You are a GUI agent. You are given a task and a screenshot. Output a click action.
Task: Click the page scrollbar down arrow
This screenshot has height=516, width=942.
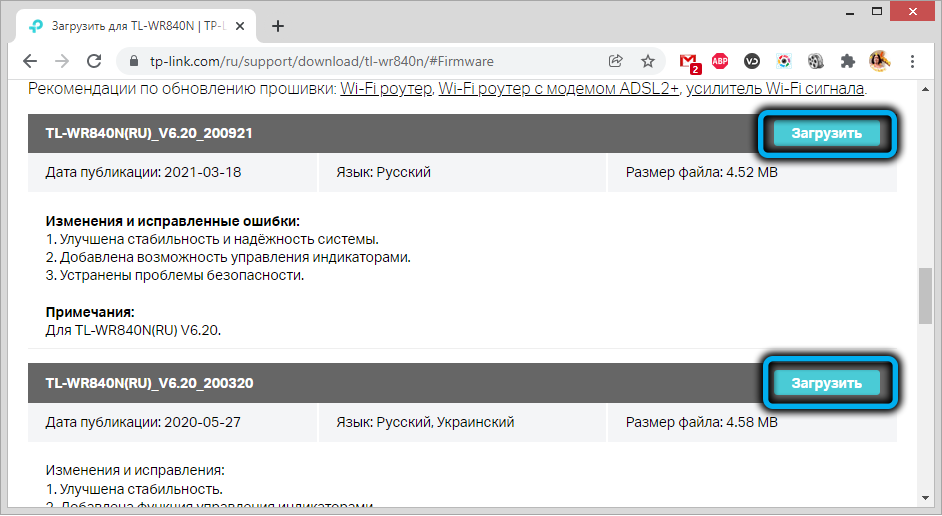(x=925, y=498)
